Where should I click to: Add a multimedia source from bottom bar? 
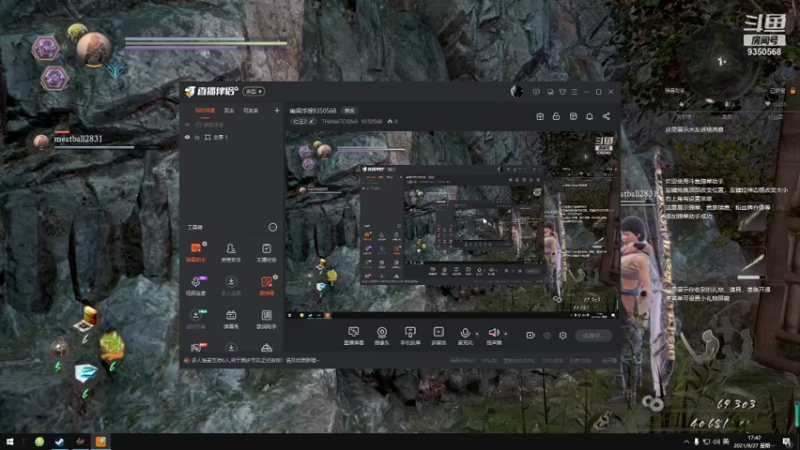[438, 336]
